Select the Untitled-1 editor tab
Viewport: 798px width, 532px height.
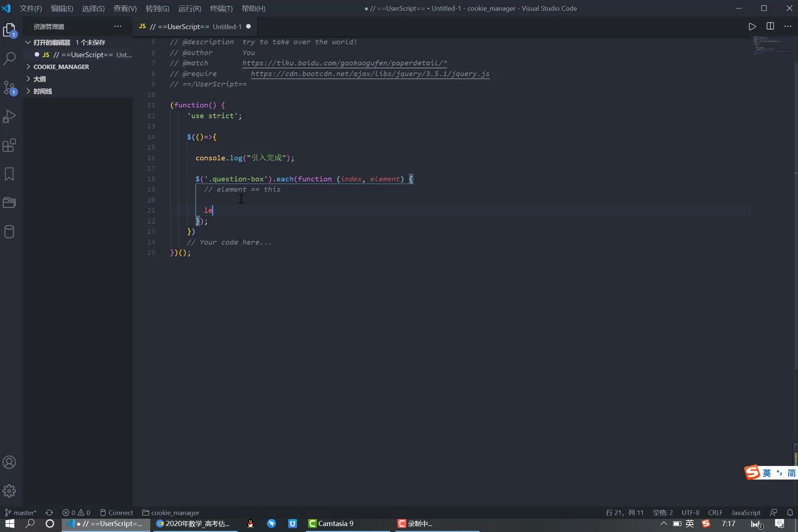pos(194,27)
